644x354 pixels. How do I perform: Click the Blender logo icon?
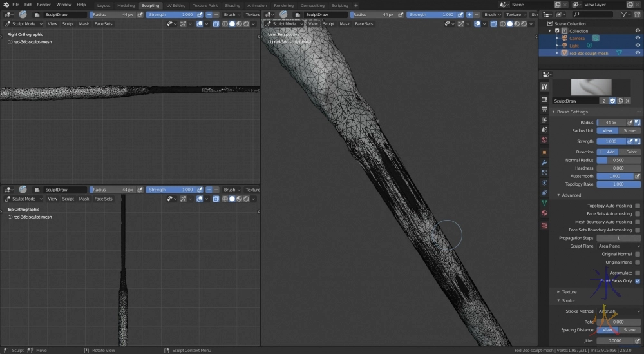pos(6,5)
